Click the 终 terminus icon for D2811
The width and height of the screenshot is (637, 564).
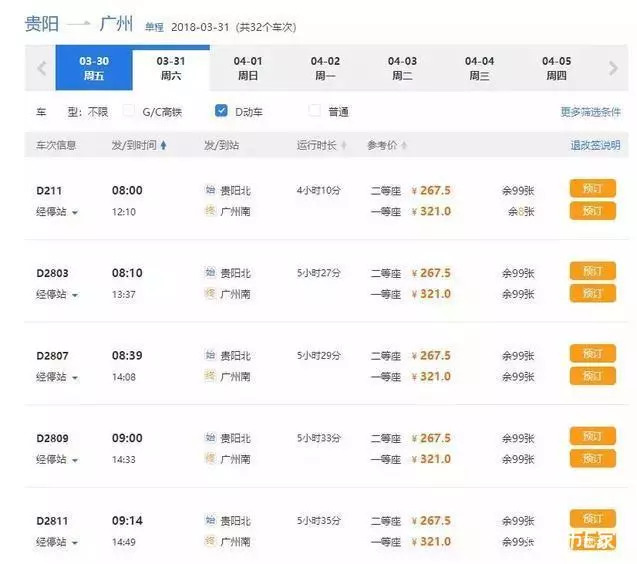(x=210, y=541)
